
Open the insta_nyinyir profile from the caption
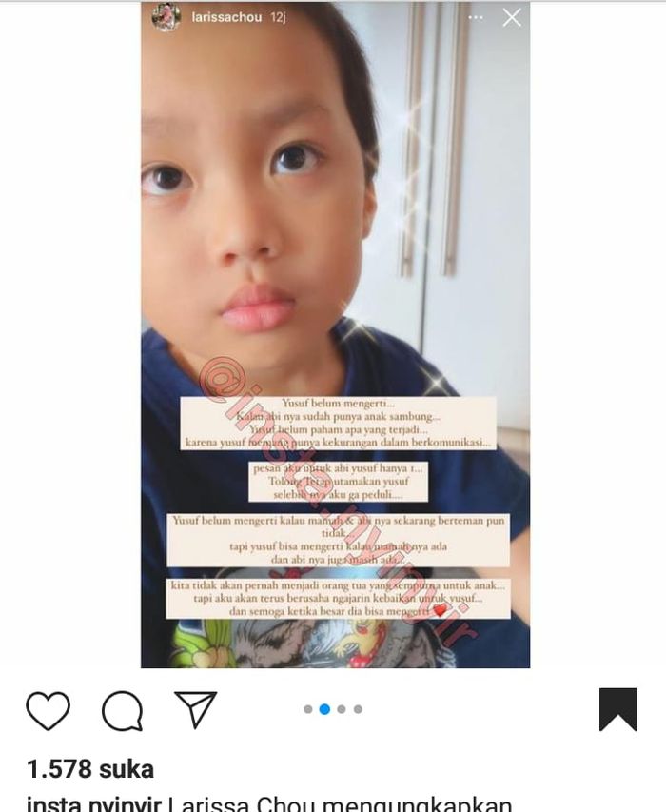tap(94, 805)
